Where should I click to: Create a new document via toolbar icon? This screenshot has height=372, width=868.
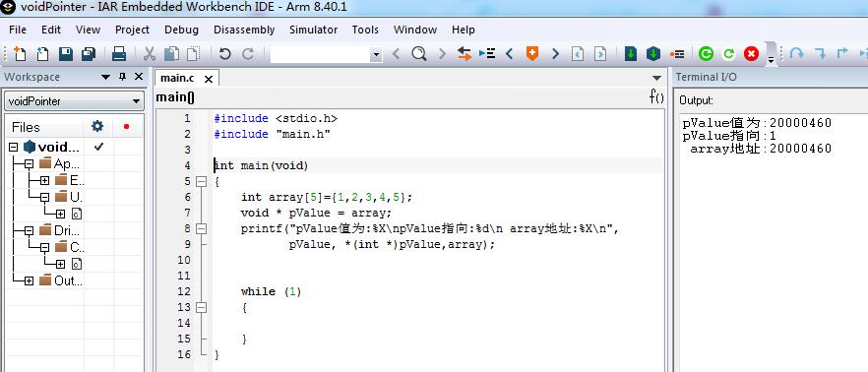tap(20, 54)
